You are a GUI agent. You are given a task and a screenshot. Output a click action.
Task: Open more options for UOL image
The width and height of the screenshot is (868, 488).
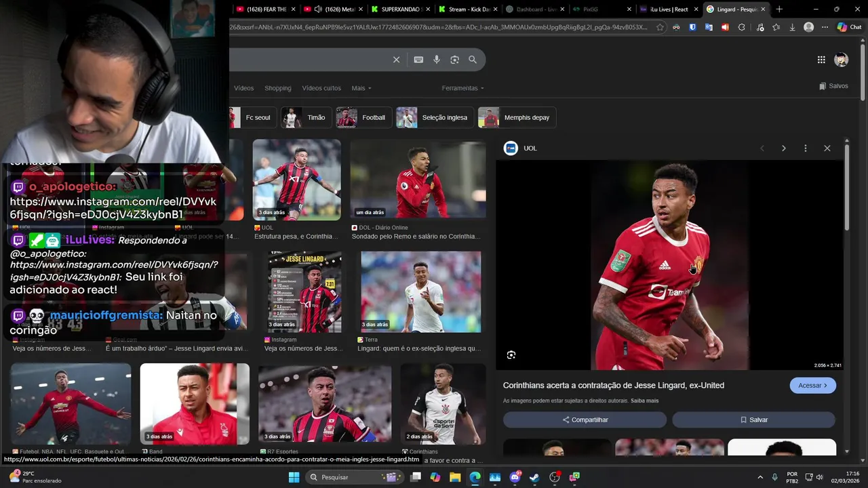pyautogui.click(x=805, y=148)
